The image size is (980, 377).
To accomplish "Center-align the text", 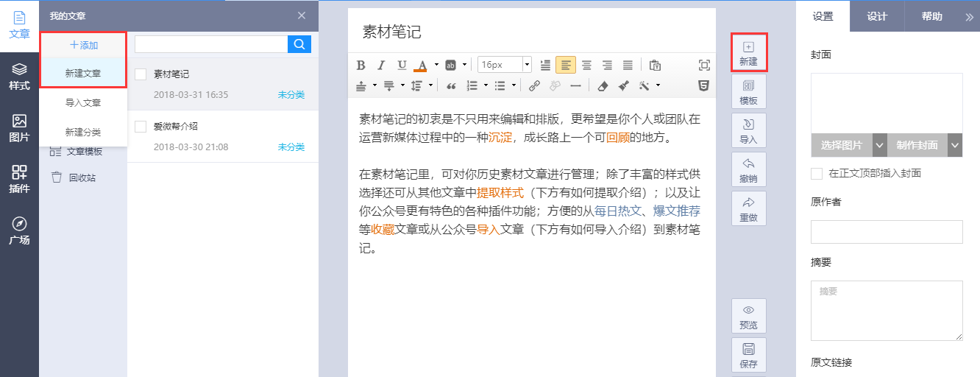I will coord(586,65).
